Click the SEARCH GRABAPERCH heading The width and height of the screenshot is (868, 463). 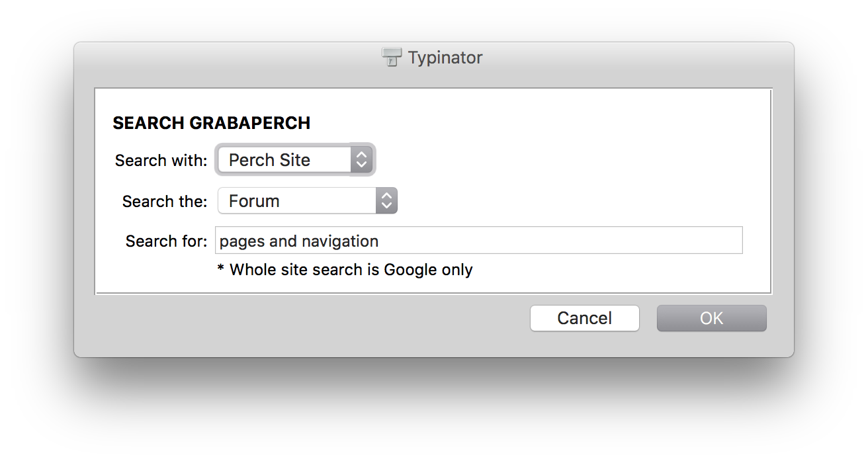(x=212, y=123)
